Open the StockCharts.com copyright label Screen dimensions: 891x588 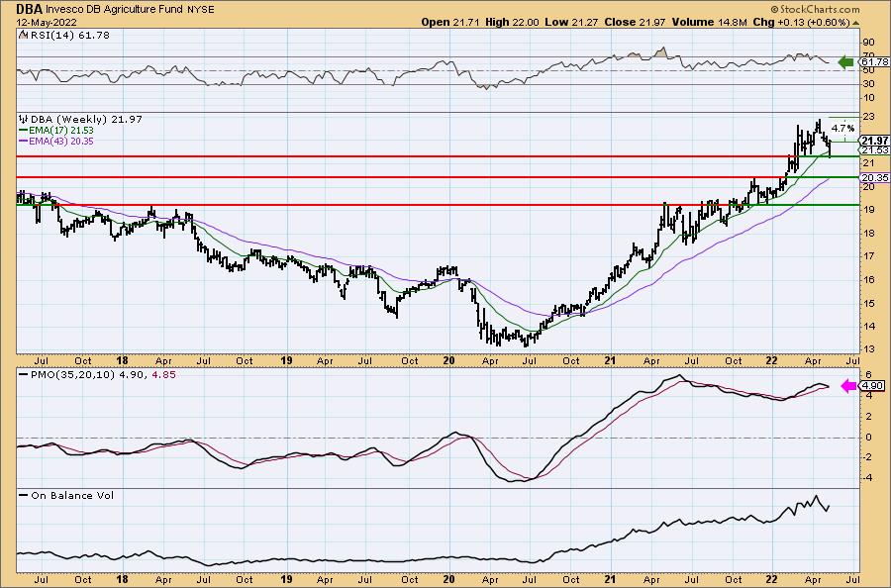(815, 9)
